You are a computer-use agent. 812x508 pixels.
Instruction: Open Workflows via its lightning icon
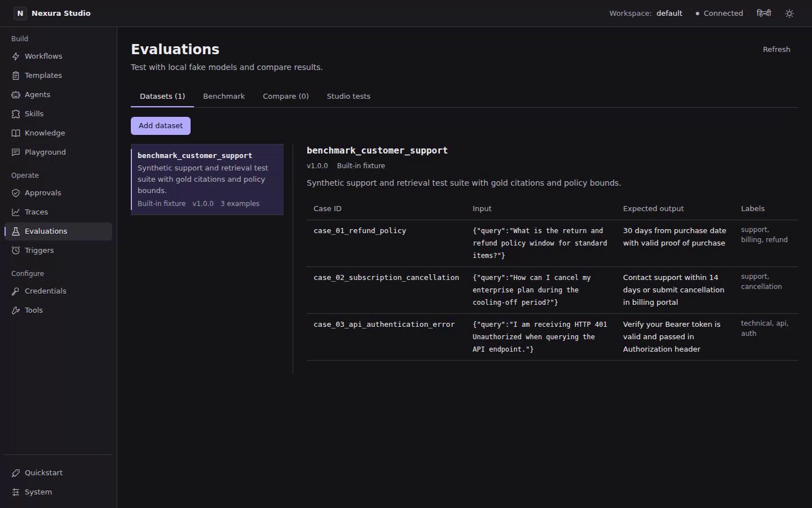coord(16,56)
